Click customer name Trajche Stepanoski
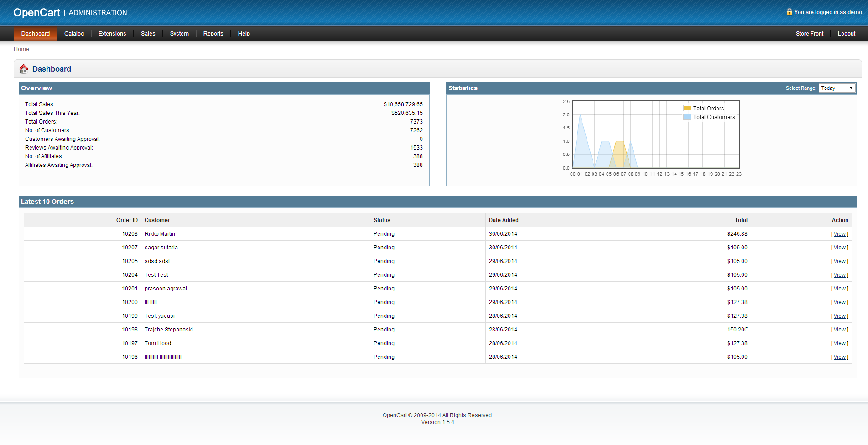Image resolution: width=868 pixels, height=445 pixels. coord(169,330)
